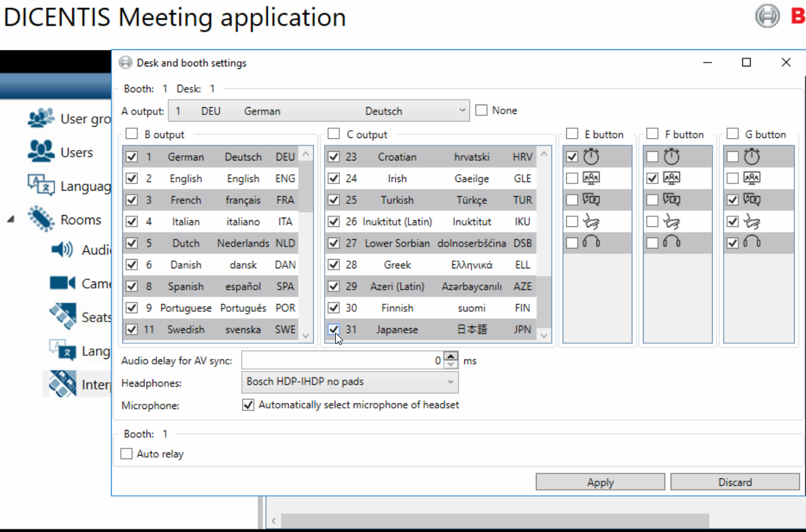This screenshot has width=806, height=532.
Task: Click the User groups icon in sidebar
Action: [x=41, y=118]
